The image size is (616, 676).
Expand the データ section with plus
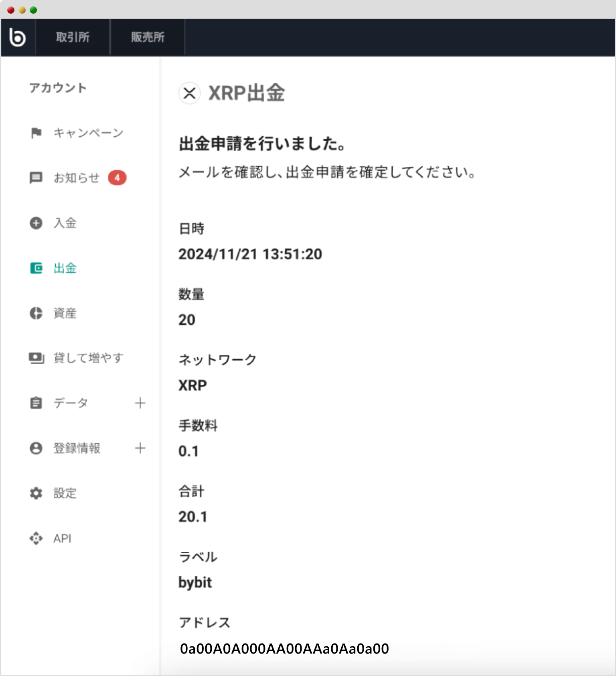pyautogui.click(x=140, y=403)
